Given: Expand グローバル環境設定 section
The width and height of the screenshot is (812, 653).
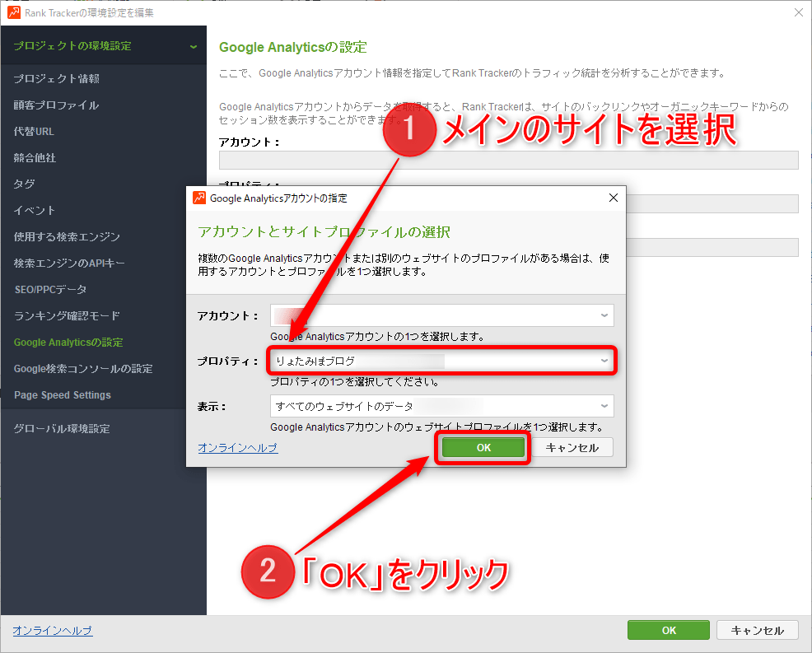Looking at the screenshot, I should point(62,429).
